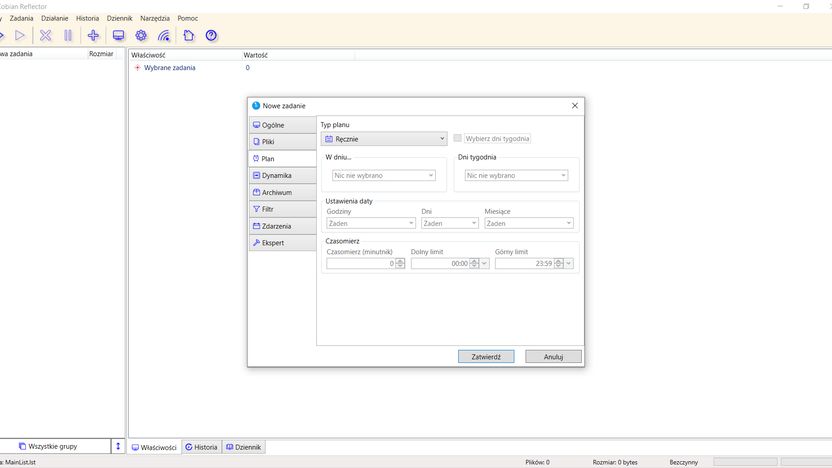832x468 pixels.
Task: Click the help question mark icon
Action: pos(211,36)
